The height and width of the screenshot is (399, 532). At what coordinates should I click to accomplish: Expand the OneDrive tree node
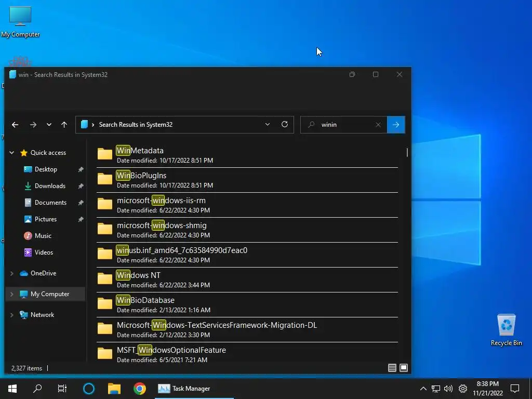click(x=11, y=273)
